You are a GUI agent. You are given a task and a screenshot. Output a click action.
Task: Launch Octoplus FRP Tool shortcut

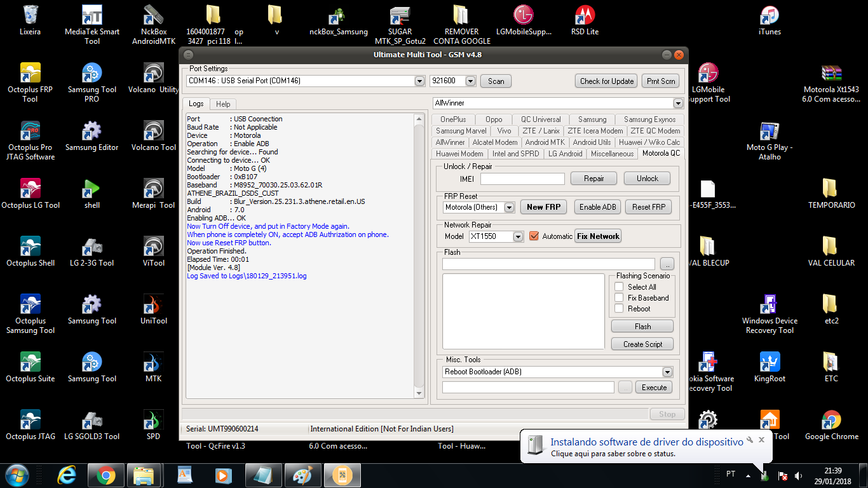point(30,83)
